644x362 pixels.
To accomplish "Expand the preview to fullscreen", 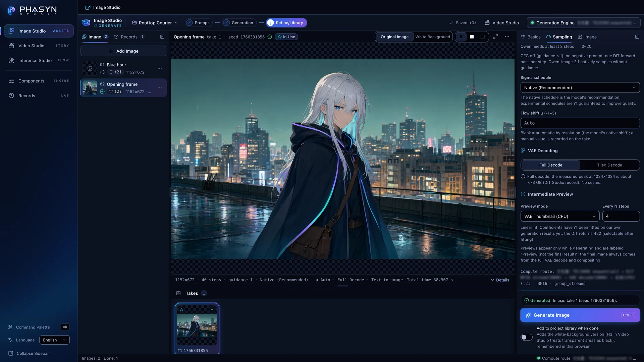I will [496, 37].
